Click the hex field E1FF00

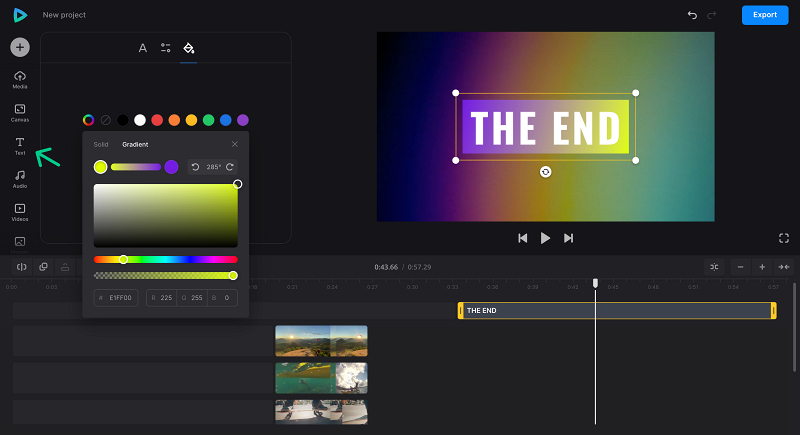click(x=116, y=298)
